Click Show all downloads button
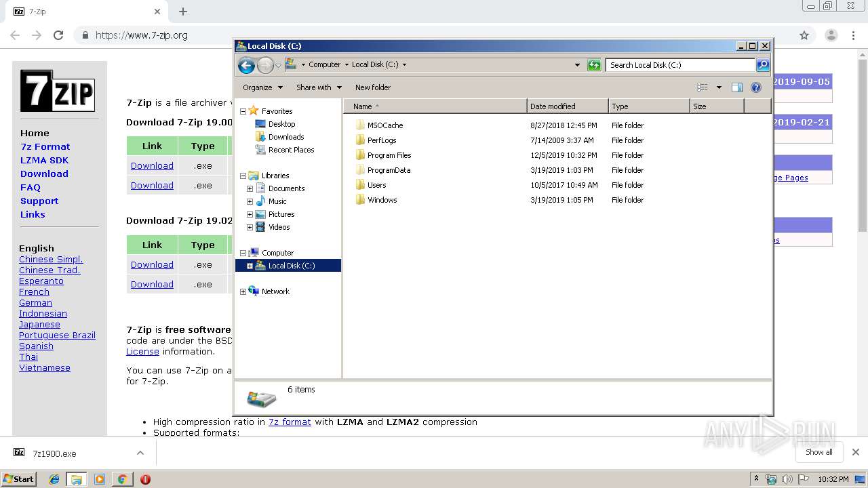This screenshot has width=868, height=488. point(818,452)
